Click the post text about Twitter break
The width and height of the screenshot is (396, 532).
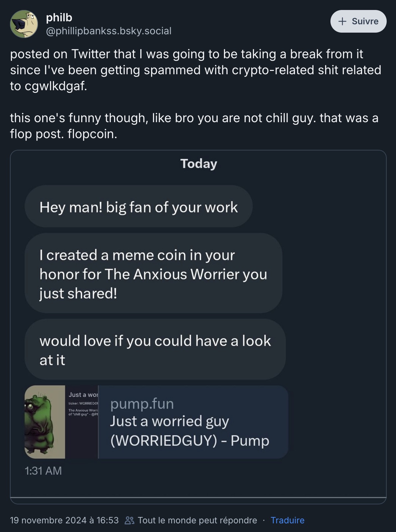pos(195,70)
